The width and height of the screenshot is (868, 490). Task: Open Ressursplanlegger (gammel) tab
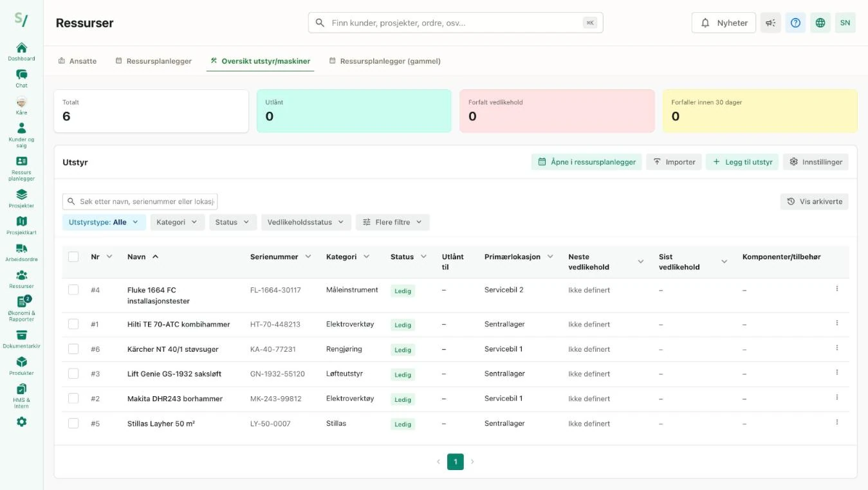point(385,61)
